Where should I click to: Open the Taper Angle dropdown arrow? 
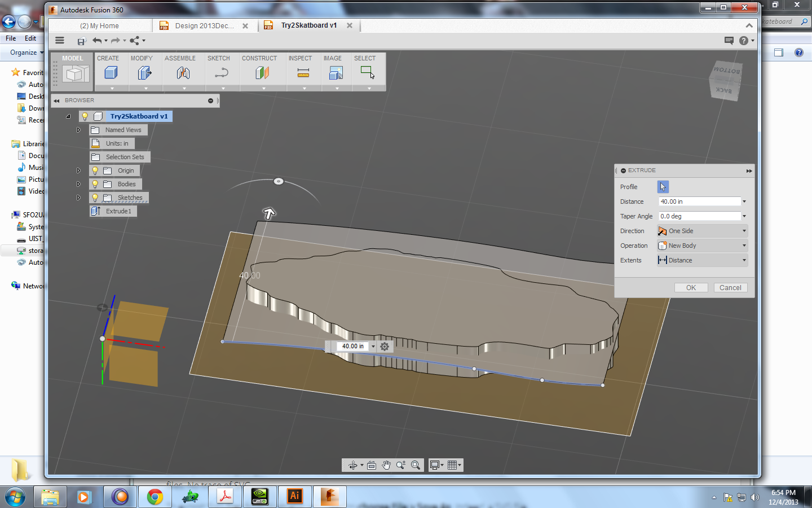click(744, 216)
